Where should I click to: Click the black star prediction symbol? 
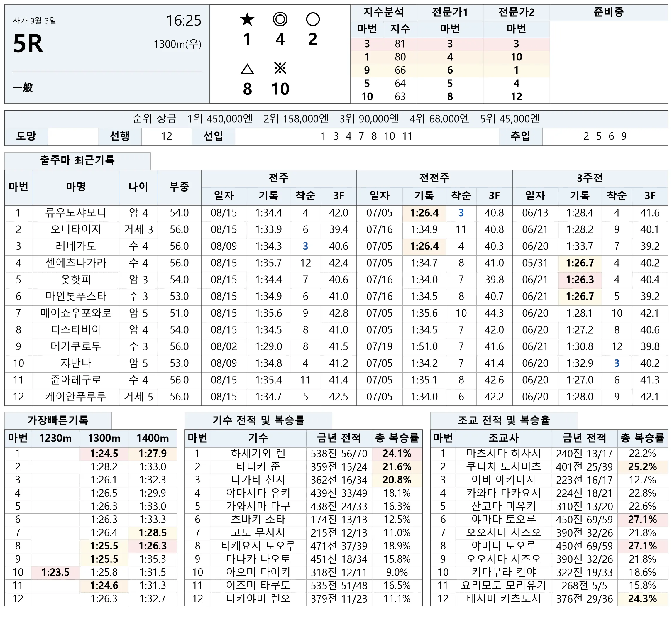point(247,19)
